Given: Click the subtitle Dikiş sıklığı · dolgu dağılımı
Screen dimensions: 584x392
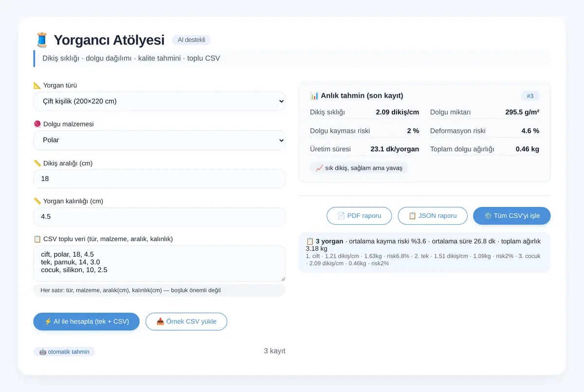Looking at the screenshot, I should point(131,58).
